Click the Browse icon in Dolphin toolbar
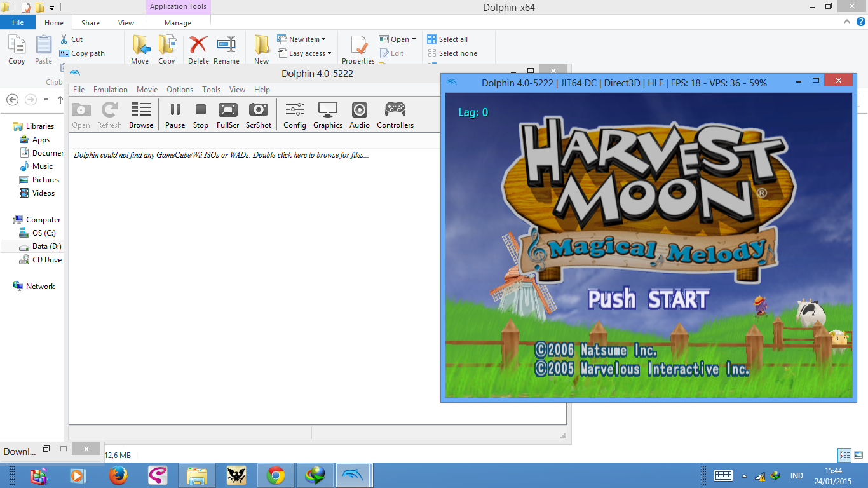 (x=141, y=115)
